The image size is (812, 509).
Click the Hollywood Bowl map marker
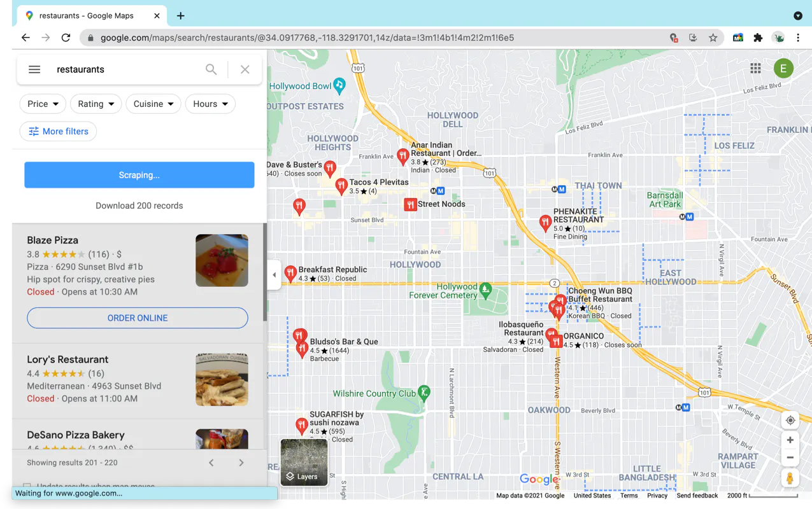pyautogui.click(x=339, y=85)
